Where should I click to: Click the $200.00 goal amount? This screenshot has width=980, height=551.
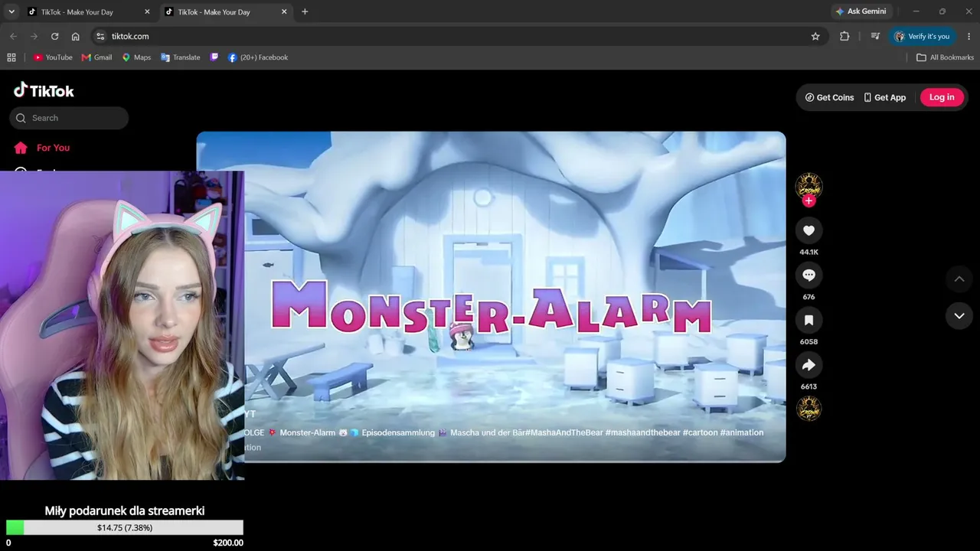point(228,543)
